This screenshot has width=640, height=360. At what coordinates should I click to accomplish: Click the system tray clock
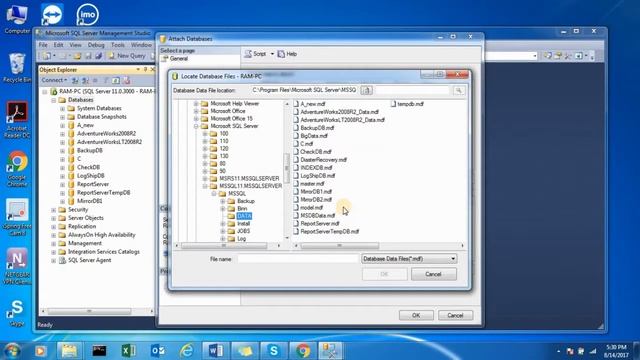point(616,351)
